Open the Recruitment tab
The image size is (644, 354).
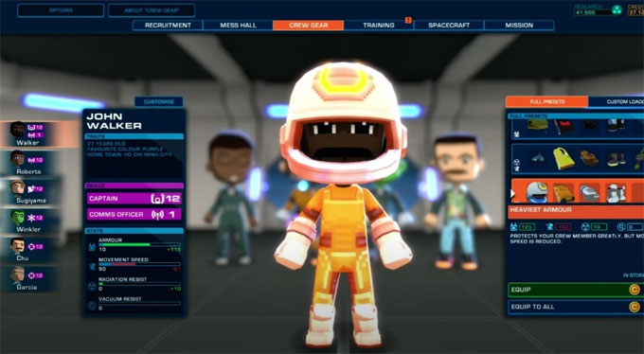(168, 26)
